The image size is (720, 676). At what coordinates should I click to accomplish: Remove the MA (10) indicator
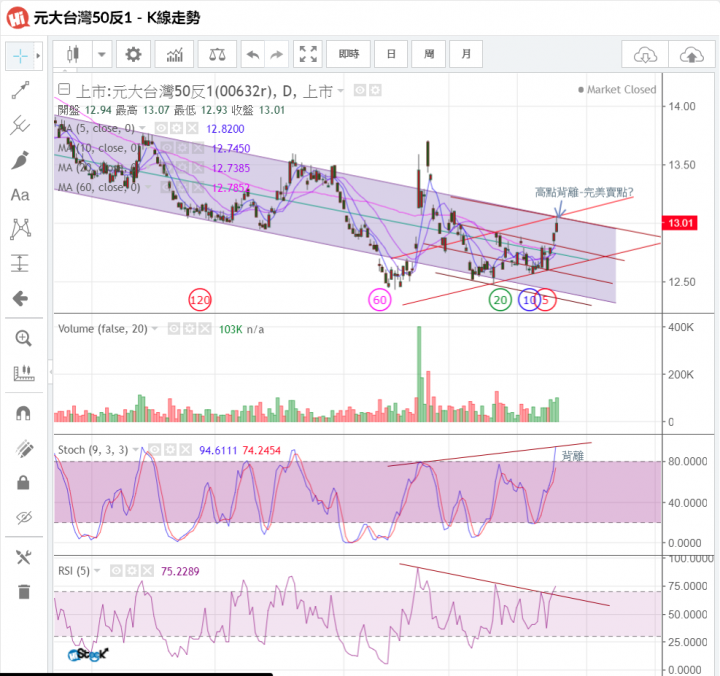point(197,148)
